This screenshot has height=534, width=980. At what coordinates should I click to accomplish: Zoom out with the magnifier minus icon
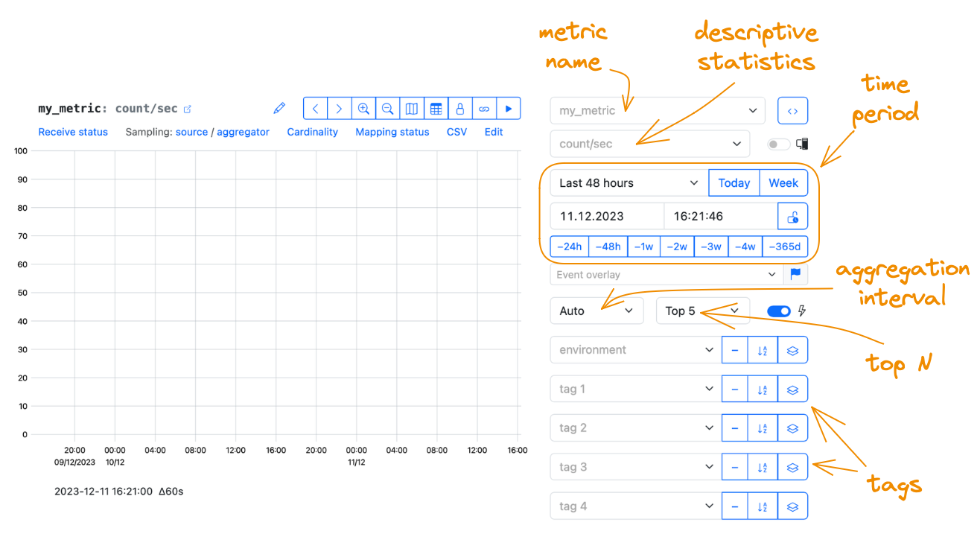click(387, 109)
